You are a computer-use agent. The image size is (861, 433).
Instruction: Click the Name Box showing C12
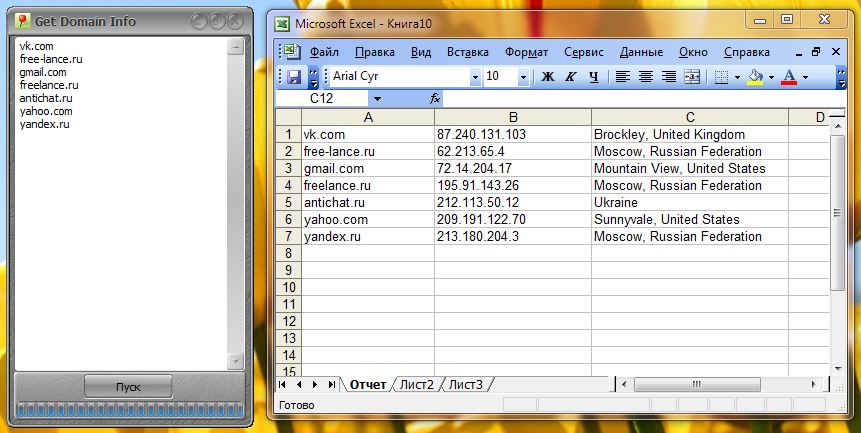[x=322, y=99]
